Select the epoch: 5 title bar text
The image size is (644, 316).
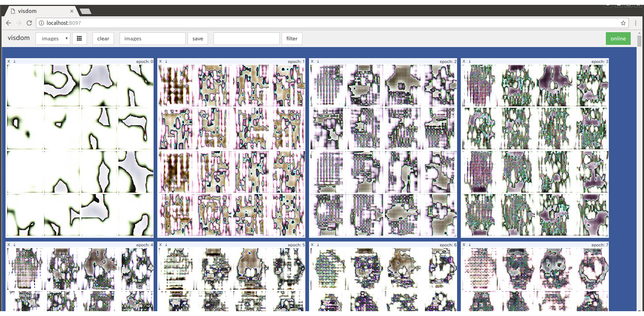click(296, 245)
